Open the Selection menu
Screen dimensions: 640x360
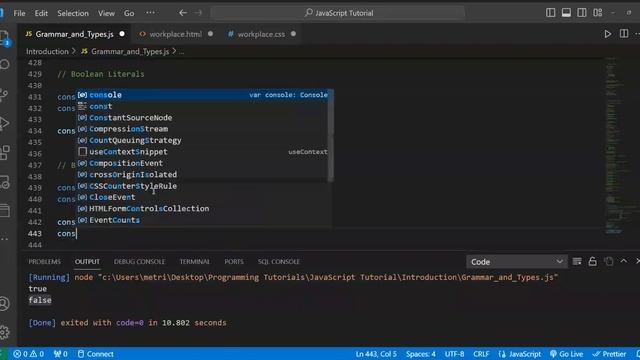pos(73,13)
